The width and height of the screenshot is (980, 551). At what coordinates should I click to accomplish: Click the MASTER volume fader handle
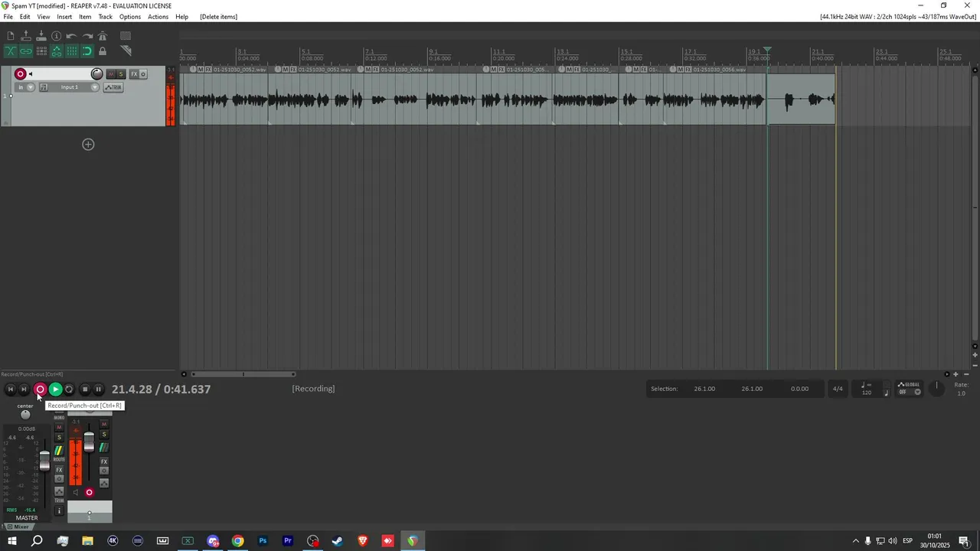[x=44, y=461]
